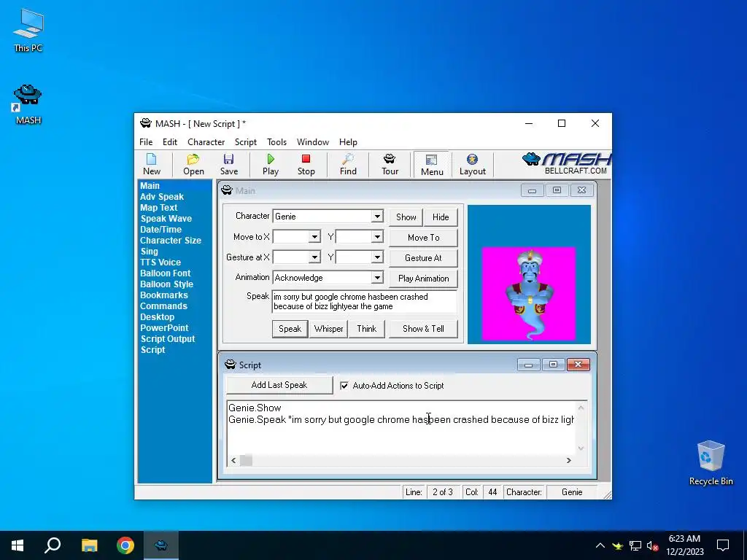The height and width of the screenshot is (560, 747).
Task: Click the Show character button
Action: coord(406,217)
